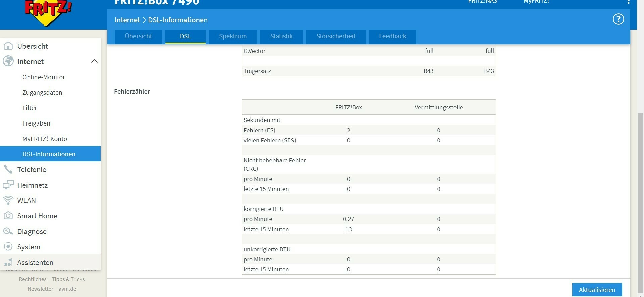644x297 pixels.
Task: Open the help question mark icon
Action: coord(618,19)
